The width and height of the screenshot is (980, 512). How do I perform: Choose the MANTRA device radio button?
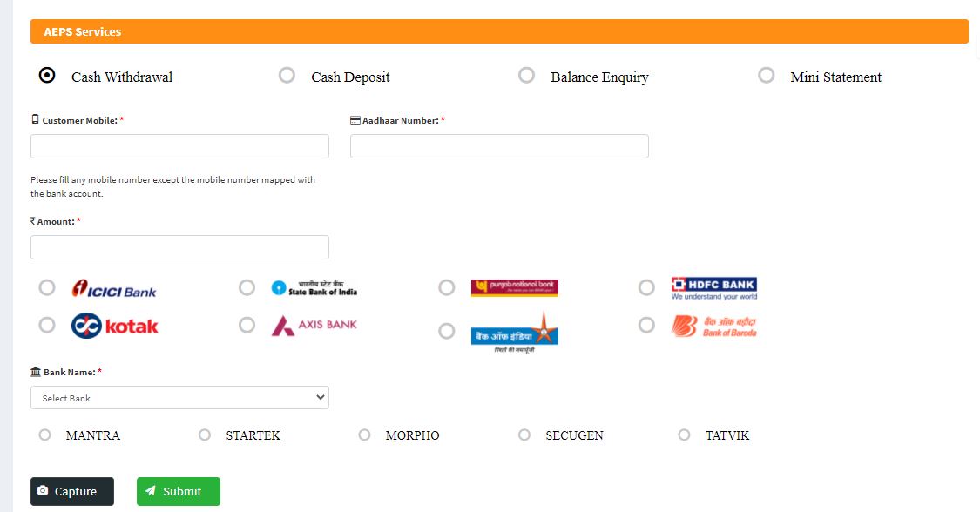point(44,435)
